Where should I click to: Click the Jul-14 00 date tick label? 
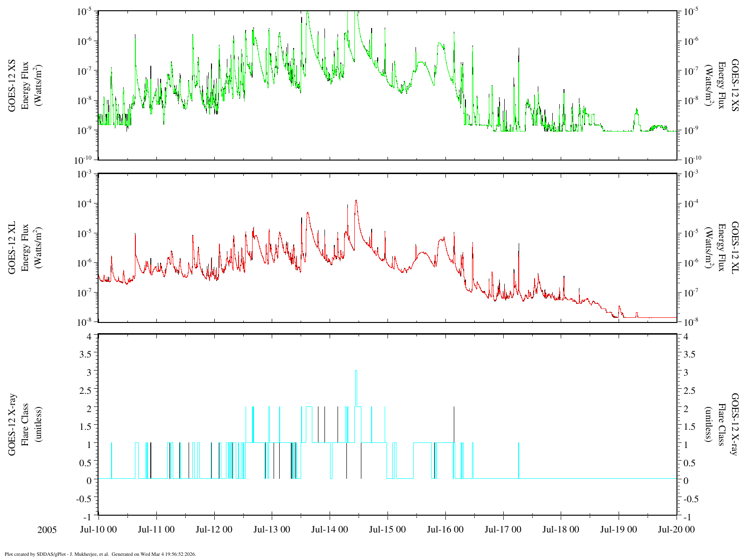coord(330,530)
